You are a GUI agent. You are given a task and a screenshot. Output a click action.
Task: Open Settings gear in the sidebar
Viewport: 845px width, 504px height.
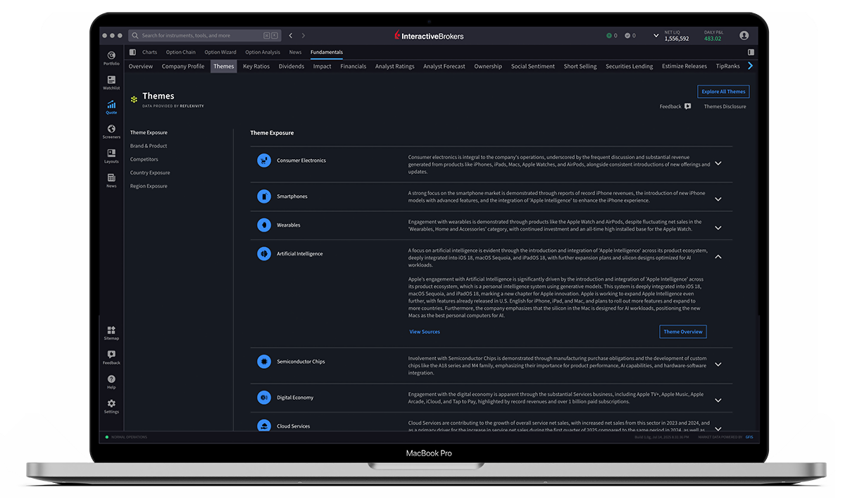pos(111,406)
